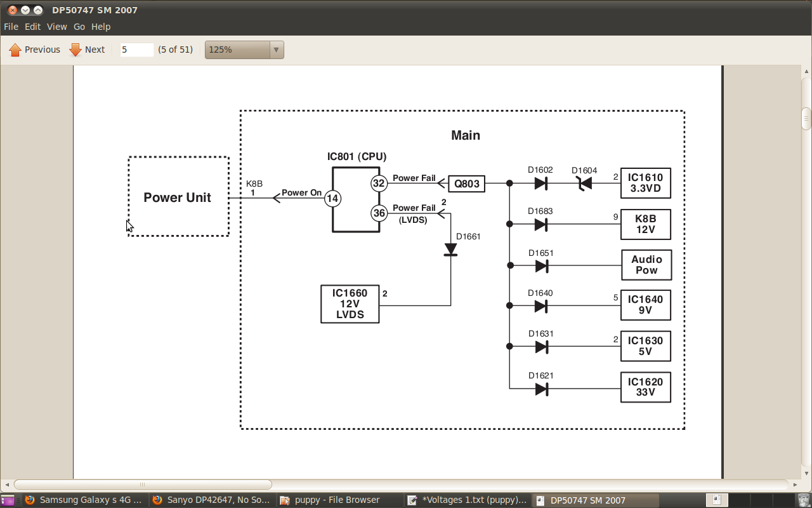Click the 'D1640' diode label
Image resolution: width=812 pixels, height=508 pixels.
tap(540, 293)
